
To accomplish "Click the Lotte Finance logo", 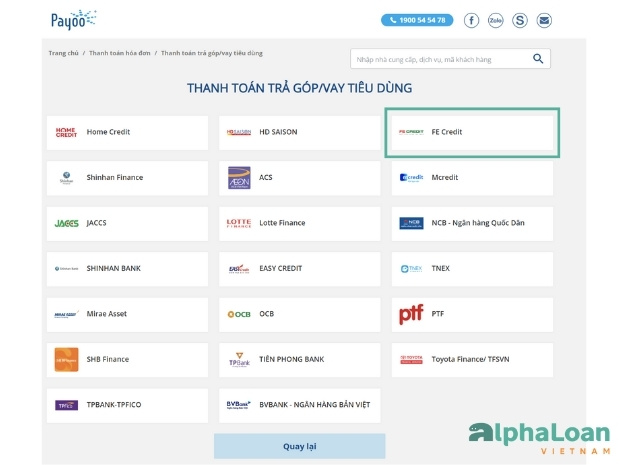I will pos(239,223).
